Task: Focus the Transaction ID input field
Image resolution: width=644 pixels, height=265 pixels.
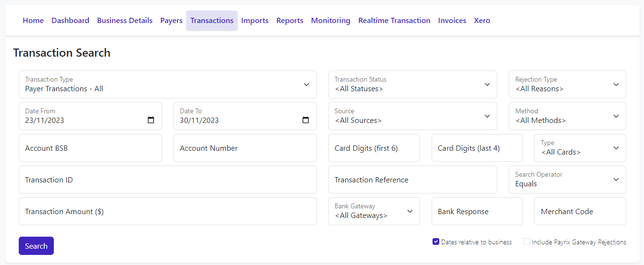Action: coord(167,180)
